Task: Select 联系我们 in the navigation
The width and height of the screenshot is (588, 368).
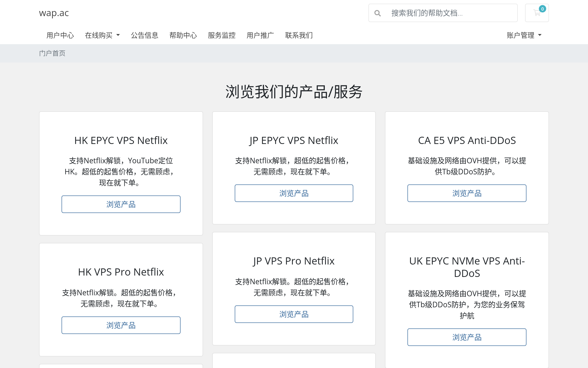Action: [299, 35]
